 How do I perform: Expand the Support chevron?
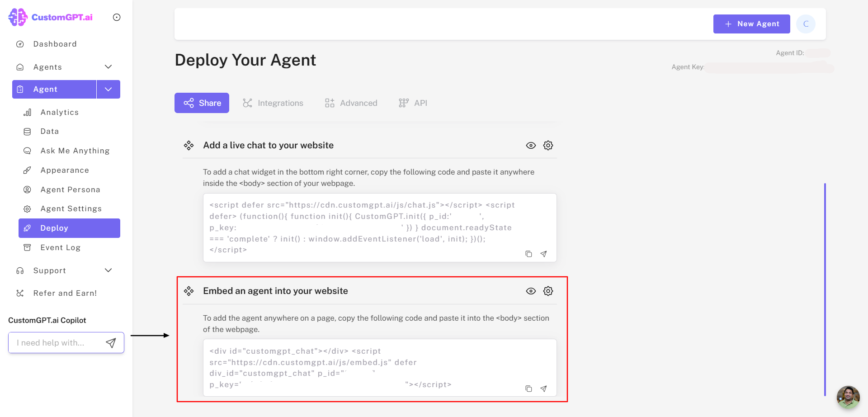(x=108, y=270)
